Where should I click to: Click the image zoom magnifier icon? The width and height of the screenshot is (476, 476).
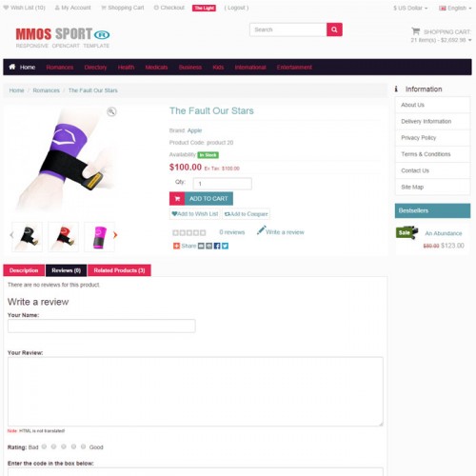click(x=111, y=111)
